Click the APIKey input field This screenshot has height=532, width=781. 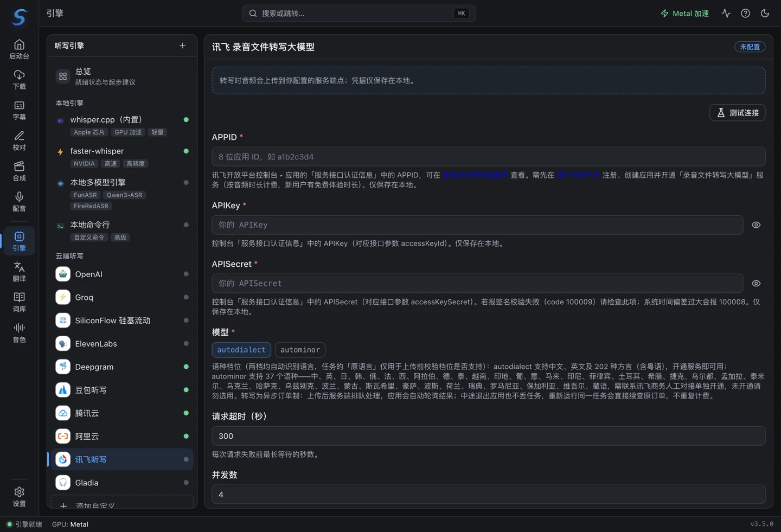(477, 225)
